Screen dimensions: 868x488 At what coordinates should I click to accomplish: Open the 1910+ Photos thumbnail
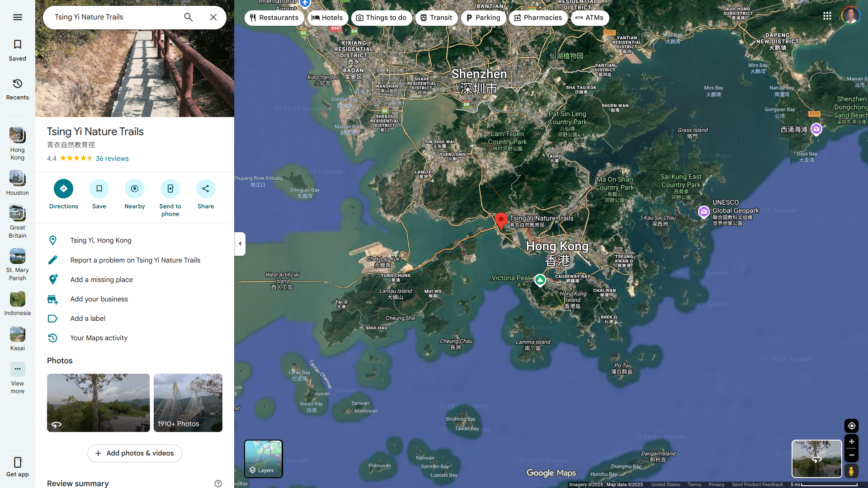coord(188,403)
